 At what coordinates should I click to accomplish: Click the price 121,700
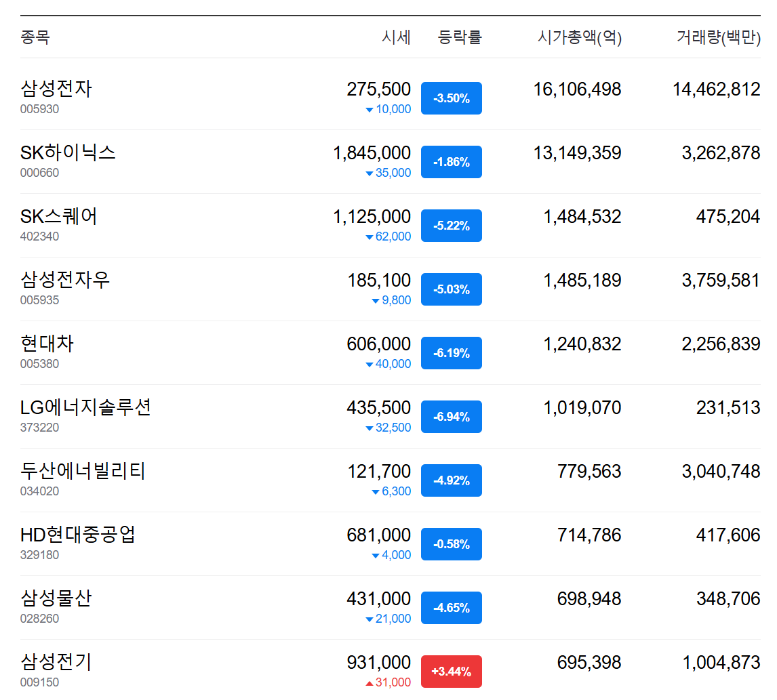[x=379, y=471]
